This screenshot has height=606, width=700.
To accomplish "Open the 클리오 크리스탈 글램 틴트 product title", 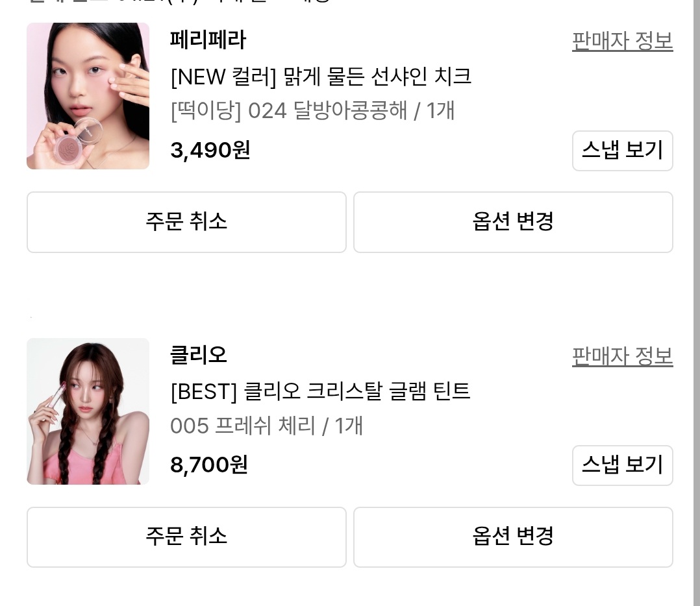I will (320, 391).
